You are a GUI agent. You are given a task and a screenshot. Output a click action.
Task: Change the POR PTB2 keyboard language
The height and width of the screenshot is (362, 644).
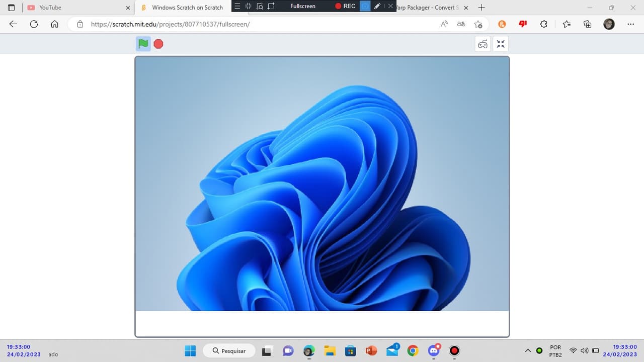point(555,351)
